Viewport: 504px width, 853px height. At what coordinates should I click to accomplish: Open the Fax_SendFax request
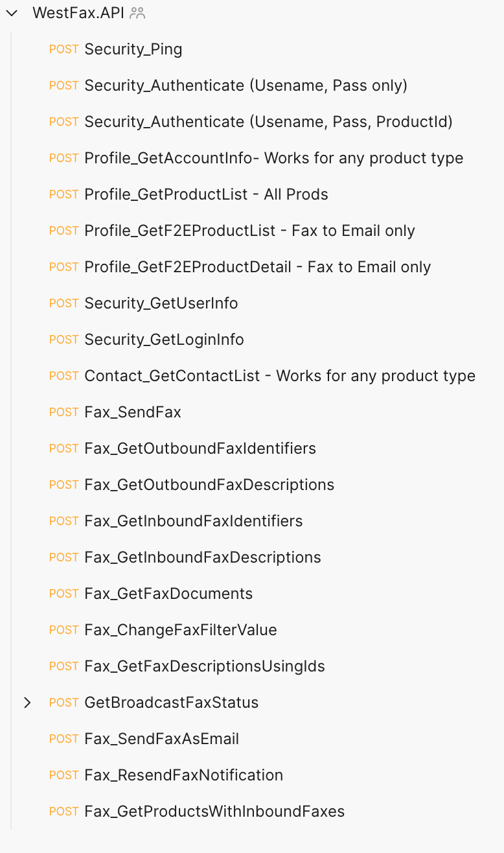133,412
